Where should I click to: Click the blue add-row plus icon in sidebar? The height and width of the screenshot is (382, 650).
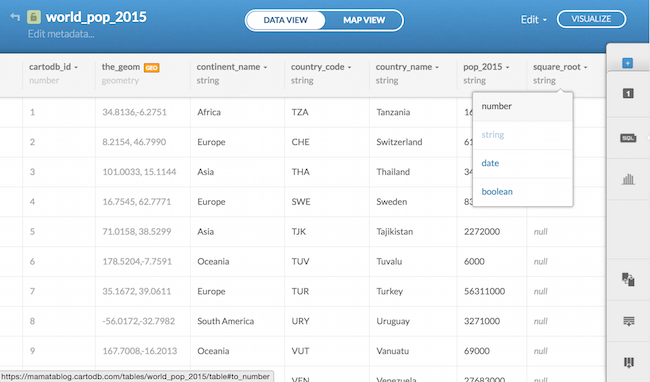click(628, 63)
